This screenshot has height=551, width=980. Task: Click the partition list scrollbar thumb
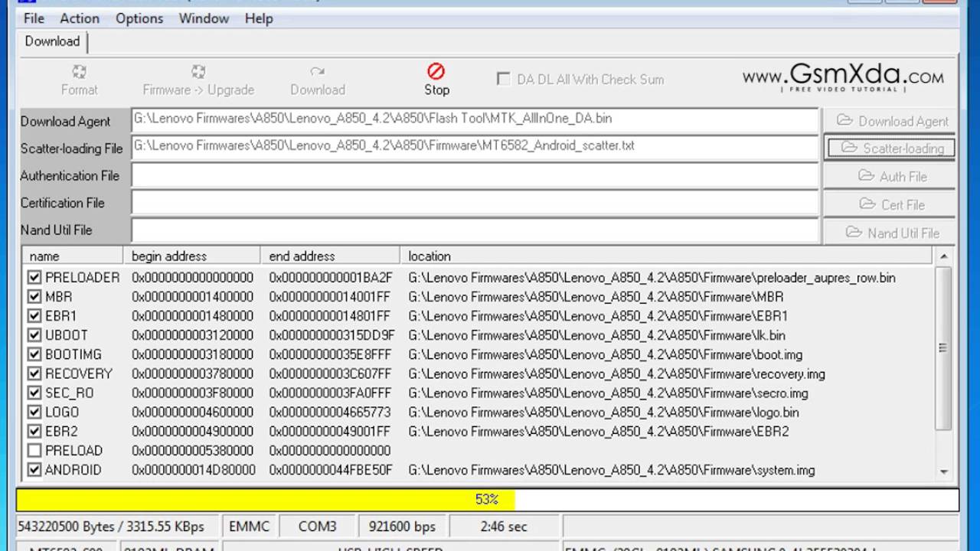click(943, 347)
